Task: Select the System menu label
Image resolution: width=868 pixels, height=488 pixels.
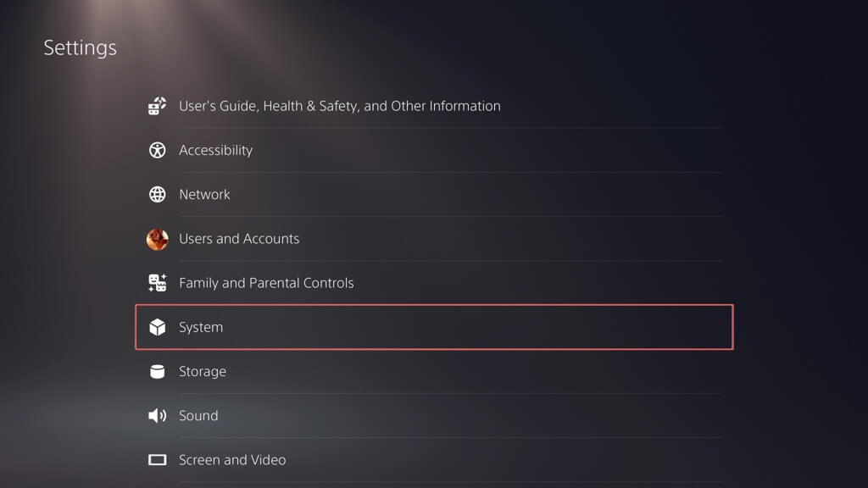Action: point(201,327)
